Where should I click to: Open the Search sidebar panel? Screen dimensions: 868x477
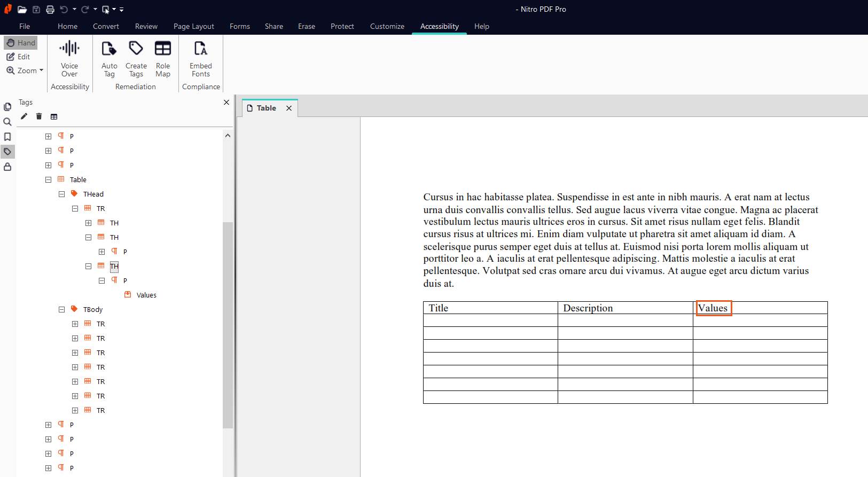click(7, 122)
